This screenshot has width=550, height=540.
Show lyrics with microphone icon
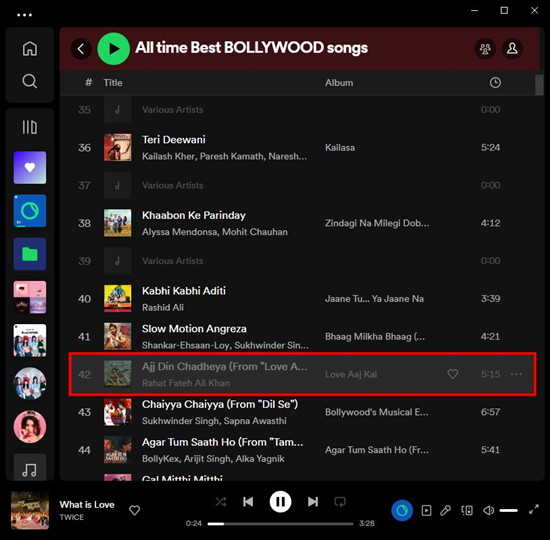coord(445,510)
